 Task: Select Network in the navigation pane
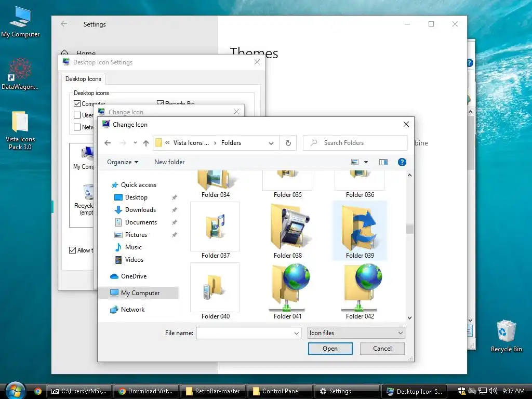click(127, 310)
